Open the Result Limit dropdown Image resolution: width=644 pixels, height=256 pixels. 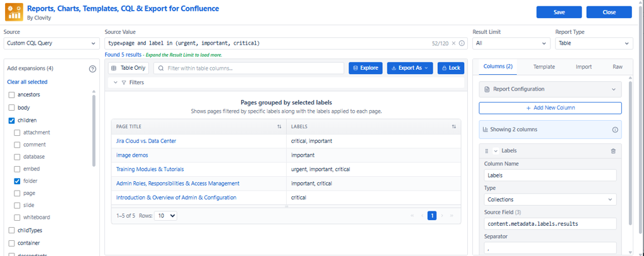(511, 43)
